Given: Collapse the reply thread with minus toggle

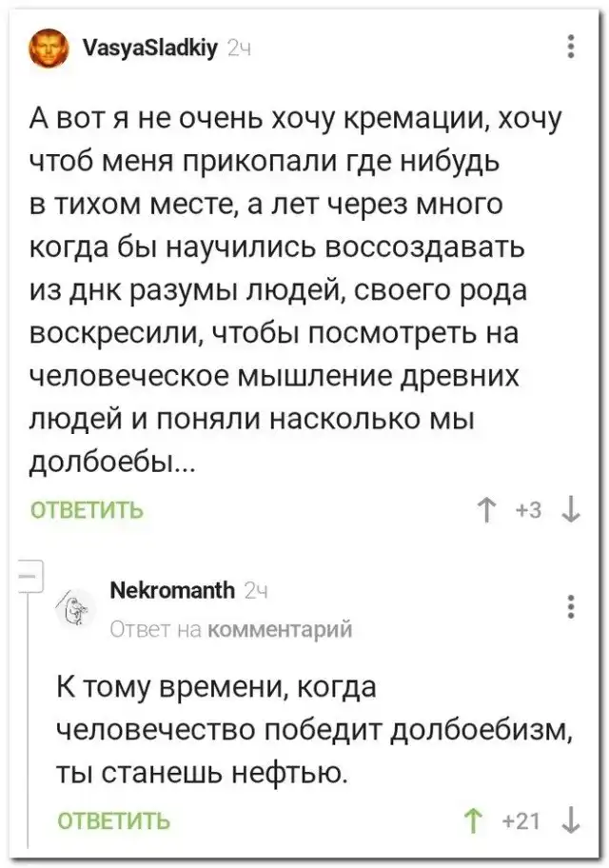Looking at the screenshot, I should pos(28,575).
